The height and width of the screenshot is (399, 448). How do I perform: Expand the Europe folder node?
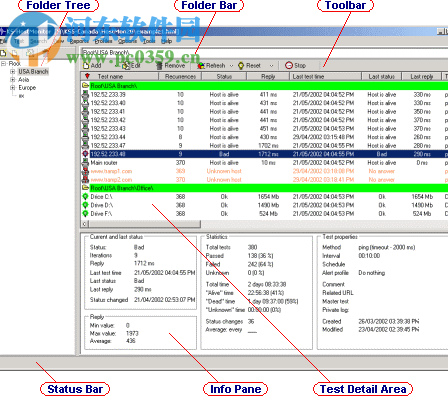coord(12,88)
